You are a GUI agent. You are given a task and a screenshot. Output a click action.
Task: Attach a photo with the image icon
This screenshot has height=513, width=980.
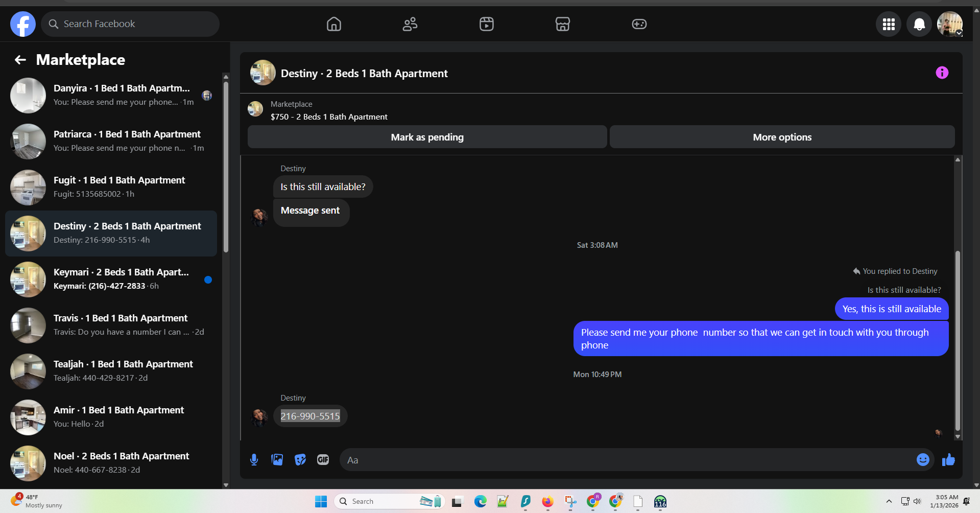point(277,460)
